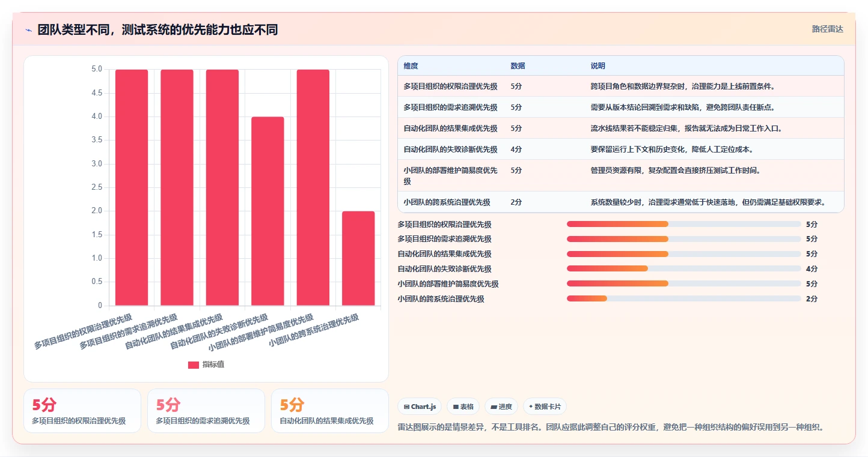Screen dimensions: 868x457
Task: Click the 4分 progress bar for 自动化团队的失败诊断优先级
Action: 684,268
